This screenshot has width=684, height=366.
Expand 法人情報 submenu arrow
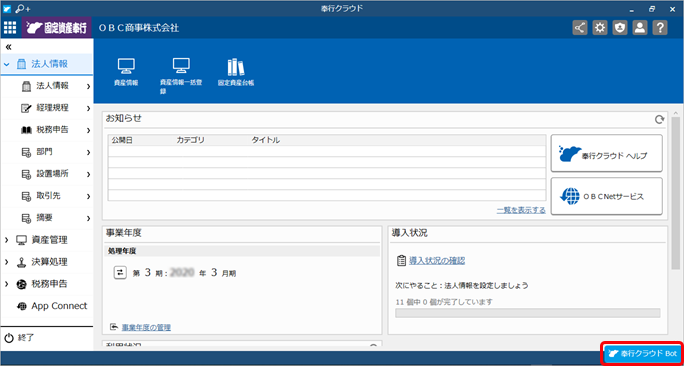click(88, 86)
